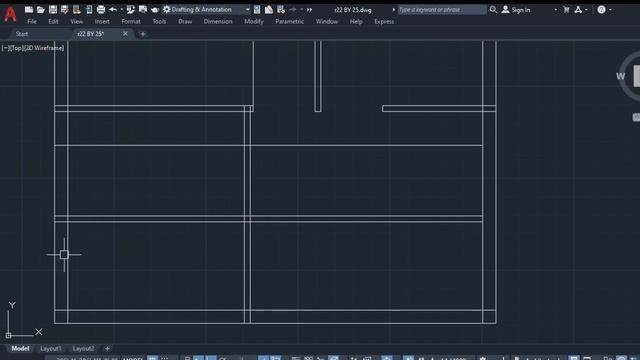
Task: Click the search magnifier icon
Action: [493, 9]
